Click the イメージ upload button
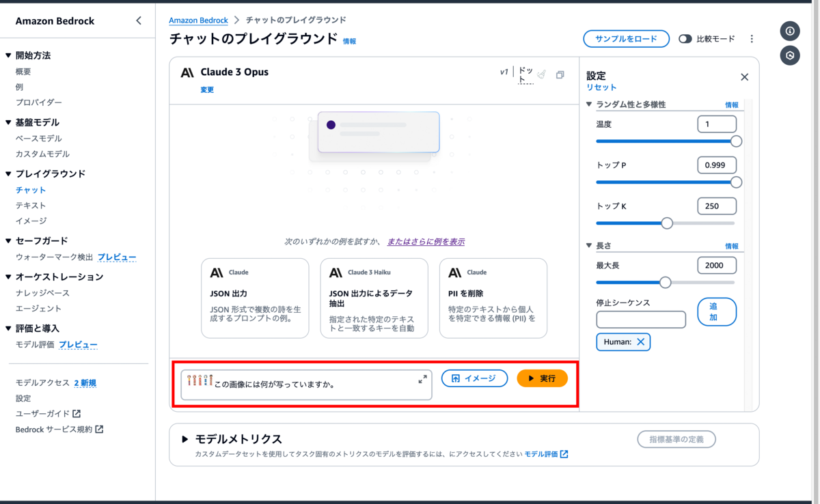The image size is (820, 504). [x=474, y=378]
